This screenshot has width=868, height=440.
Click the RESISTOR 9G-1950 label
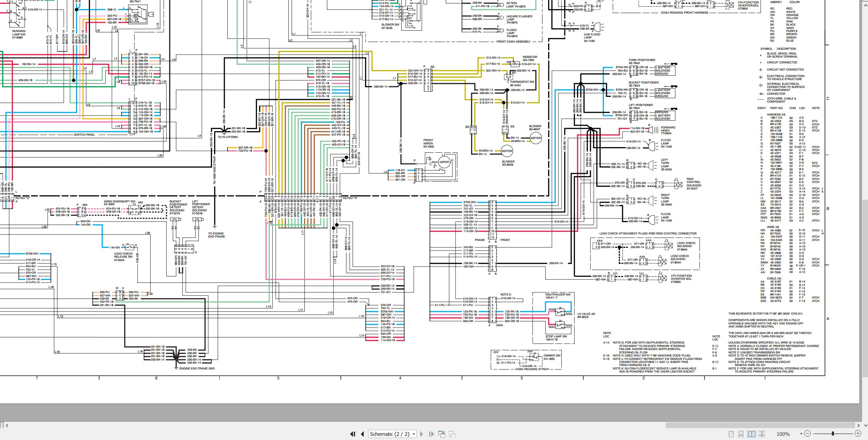tap(530, 59)
